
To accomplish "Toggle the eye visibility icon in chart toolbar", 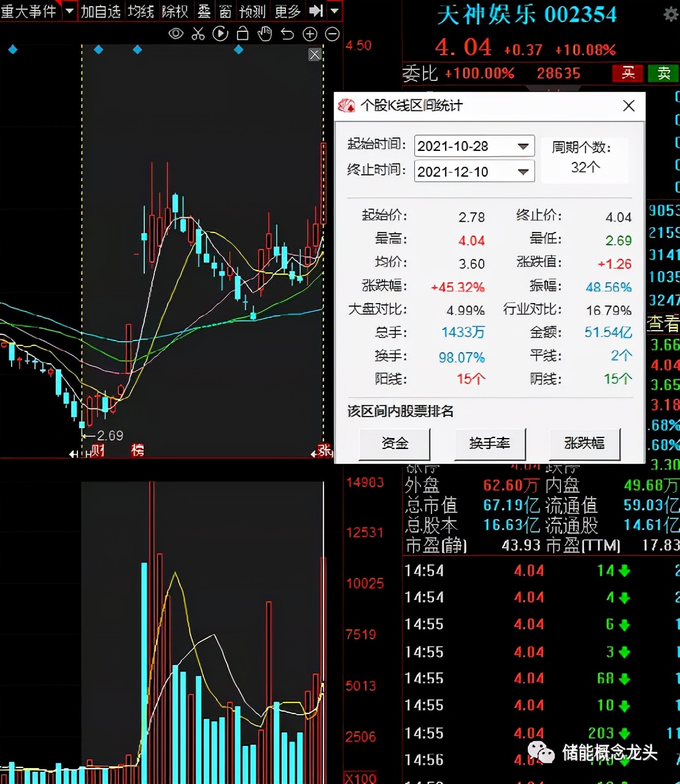I will tap(176, 34).
